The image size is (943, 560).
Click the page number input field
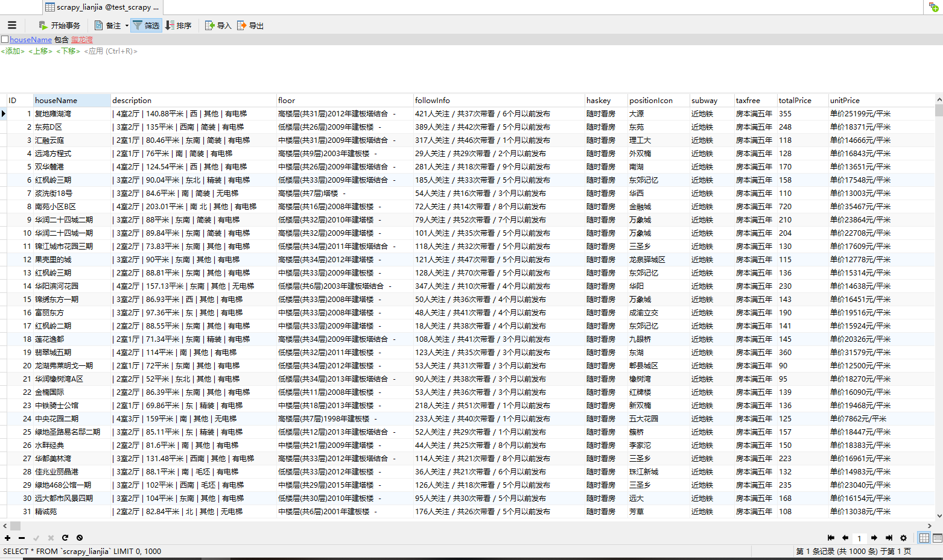[x=859, y=538]
